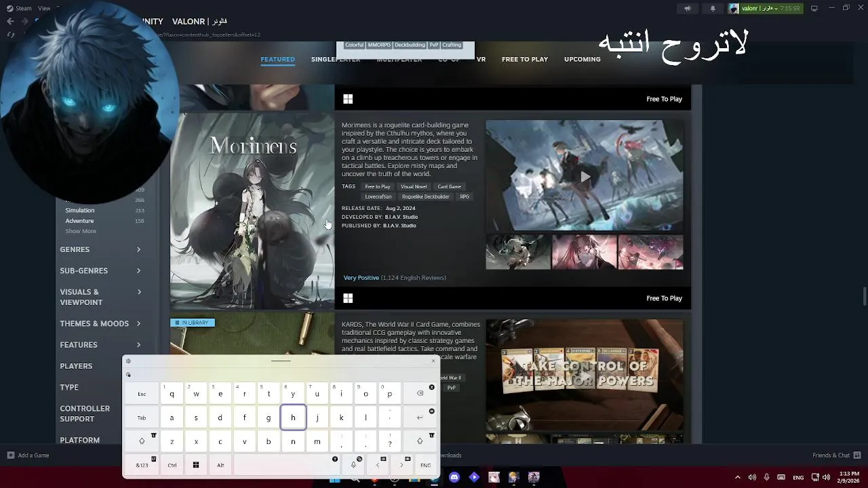Tap the Esc key on touch keyboard
This screenshot has height=488, width=868.
pyautogui.click(x=142, y=394)
